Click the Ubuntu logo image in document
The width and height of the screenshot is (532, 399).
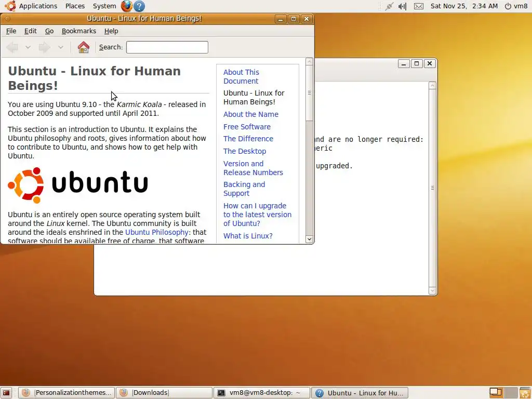pos(78,185)
